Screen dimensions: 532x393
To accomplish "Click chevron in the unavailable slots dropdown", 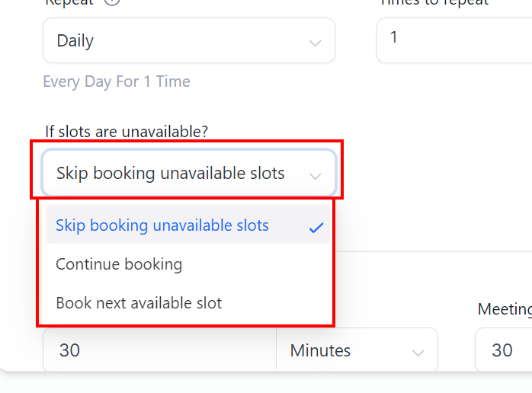I will (x=316, y=176).
